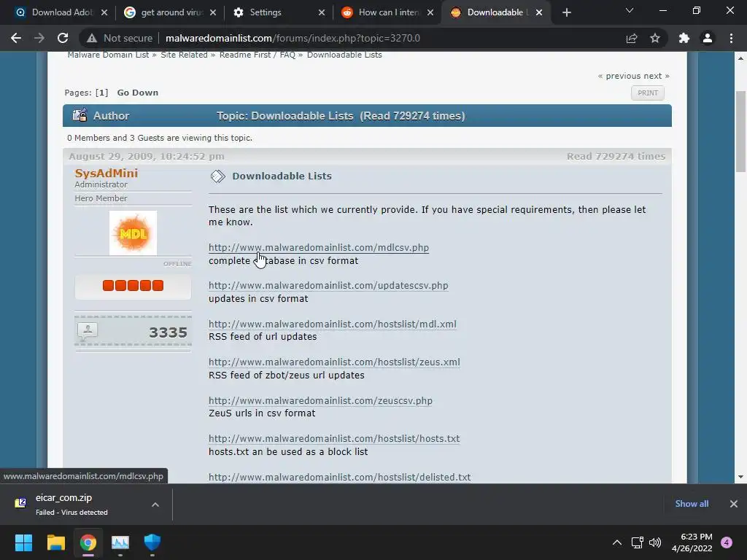Screen dimensions: 747x560
Task: Click the PRINT button
Action: (648, 93)
